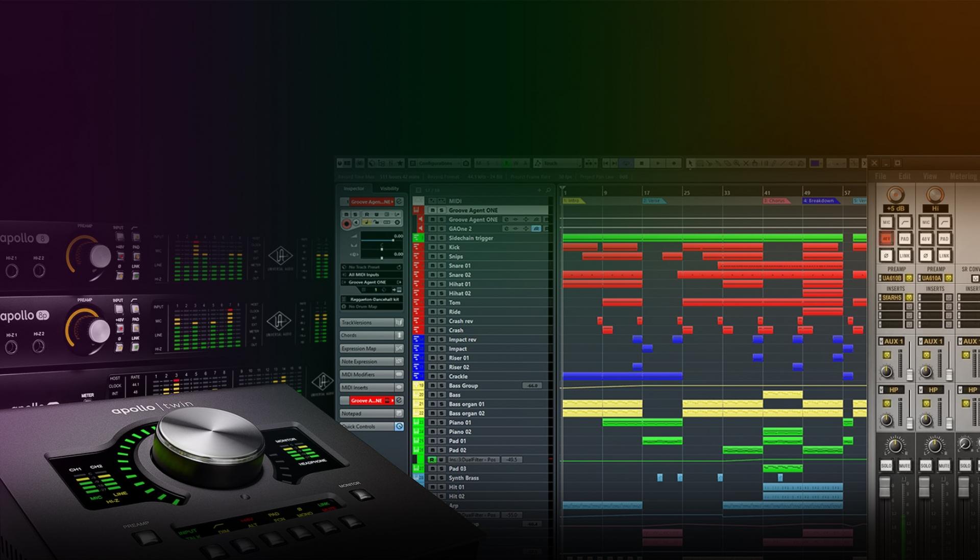980x560 pixels.
Task: Click the Breakdown marker at bar 49
Action: coord(821,201)
